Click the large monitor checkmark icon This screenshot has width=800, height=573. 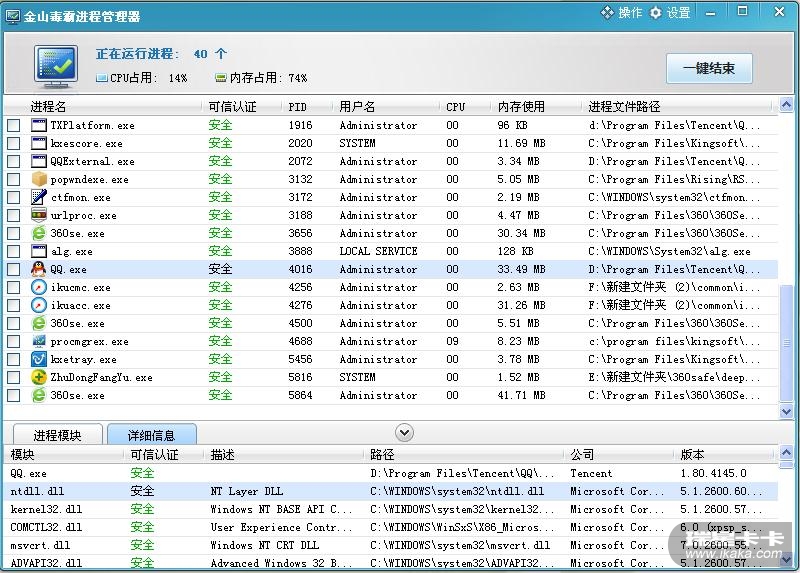point(57,66)
